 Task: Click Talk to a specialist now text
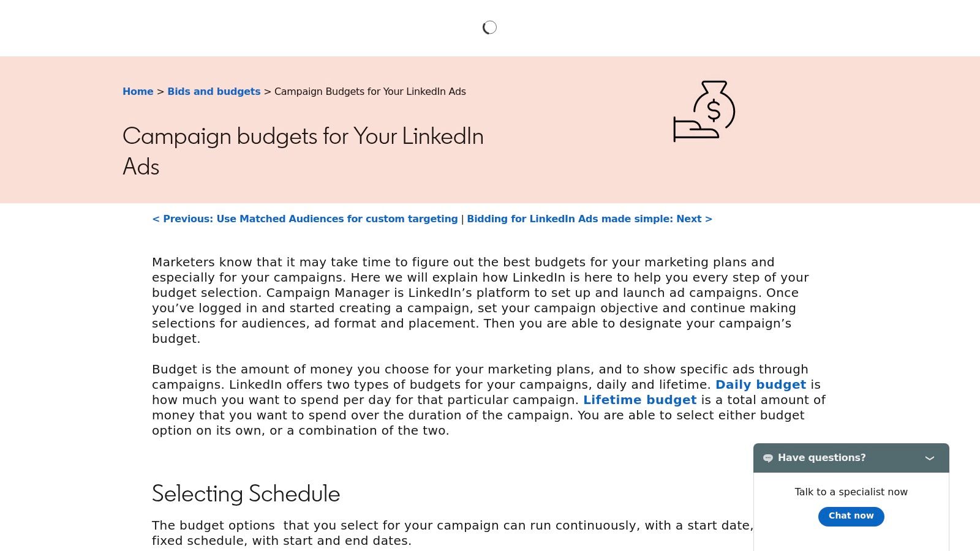click(x=851, y=492)
